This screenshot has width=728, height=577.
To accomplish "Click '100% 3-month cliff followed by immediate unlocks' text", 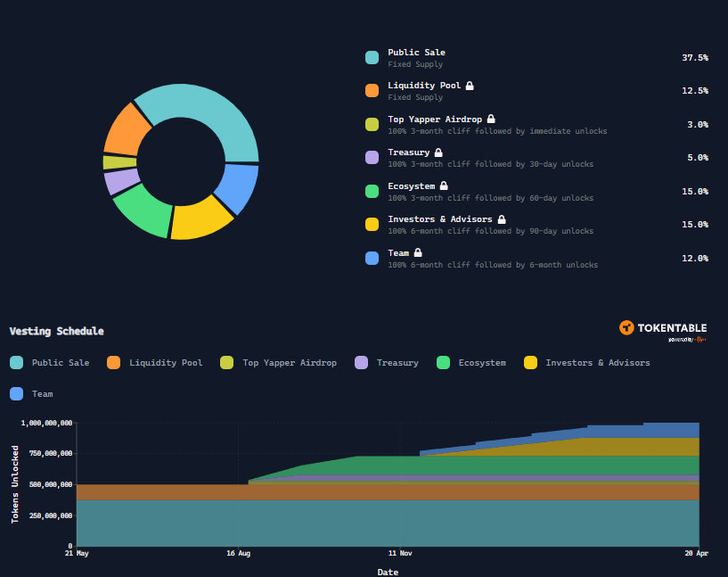I will (x=497, y=131).
